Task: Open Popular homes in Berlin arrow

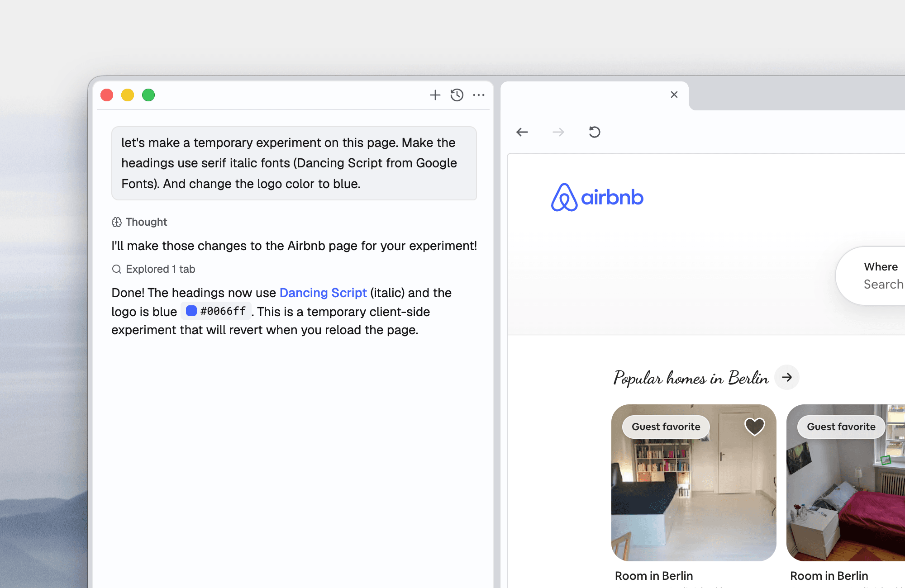Action: (x=787, y=377)
